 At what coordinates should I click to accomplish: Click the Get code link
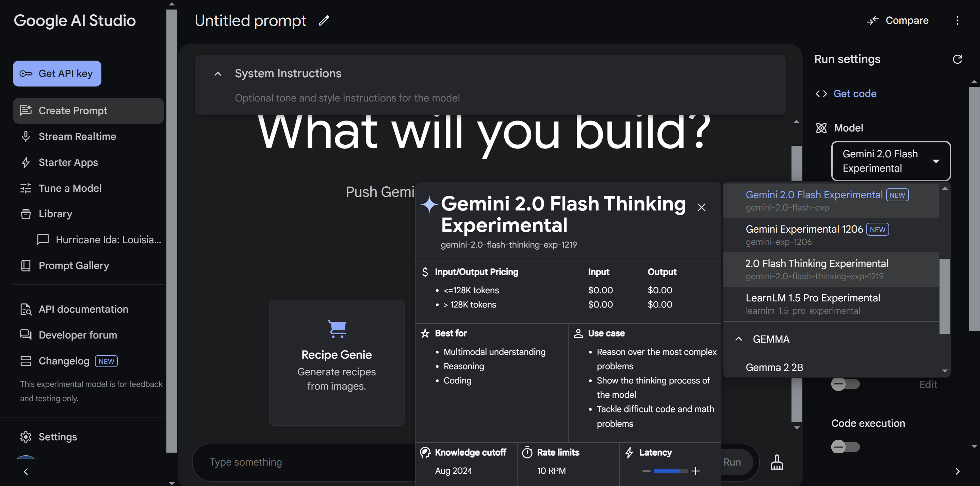[x=854, y=94]
